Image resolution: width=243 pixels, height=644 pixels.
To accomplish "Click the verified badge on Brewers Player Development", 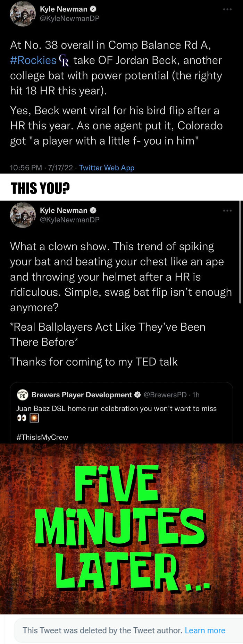I will [x=137, y=395].
